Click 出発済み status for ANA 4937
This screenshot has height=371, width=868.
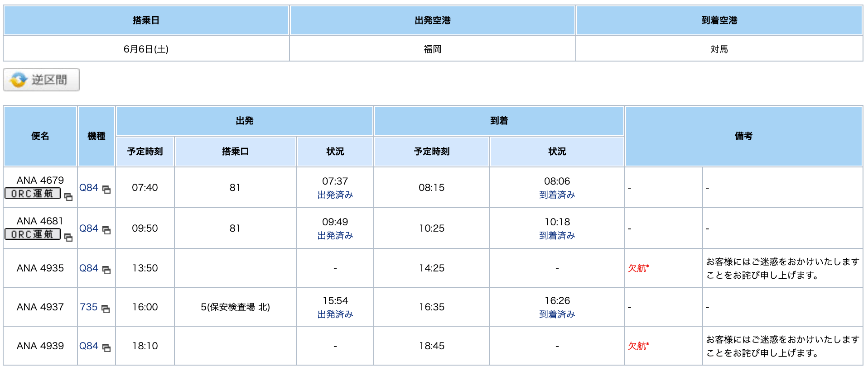(x=335, y=314)
